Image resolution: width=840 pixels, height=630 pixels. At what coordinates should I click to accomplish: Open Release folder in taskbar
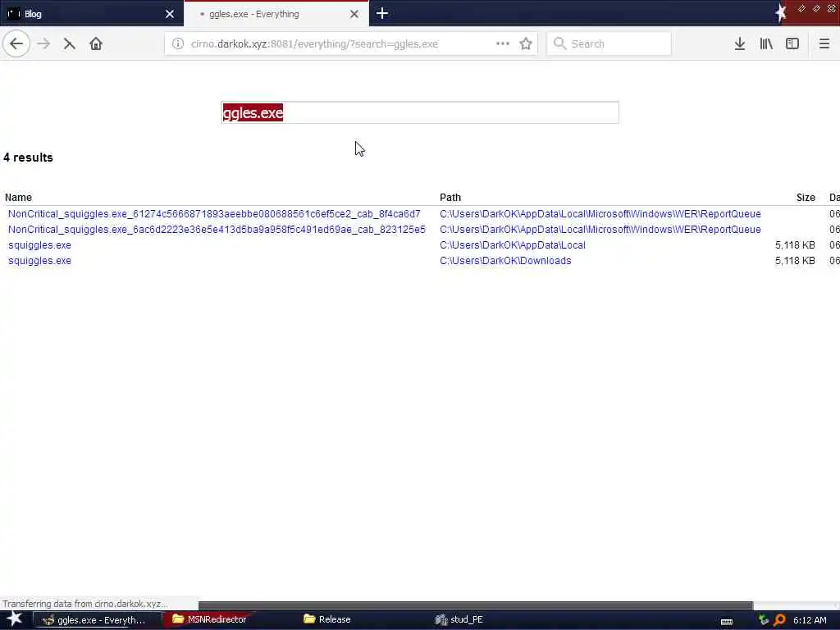coord(326,619)
